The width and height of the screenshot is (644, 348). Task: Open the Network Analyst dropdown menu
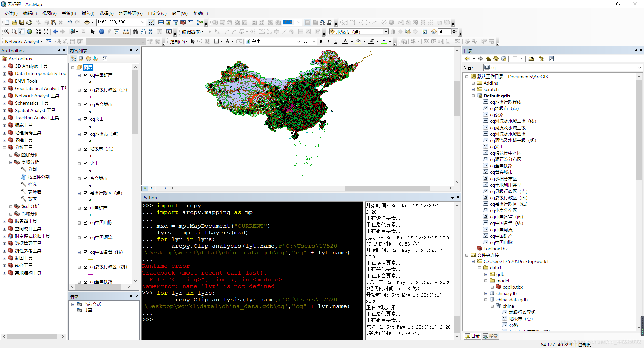(23, 42)
